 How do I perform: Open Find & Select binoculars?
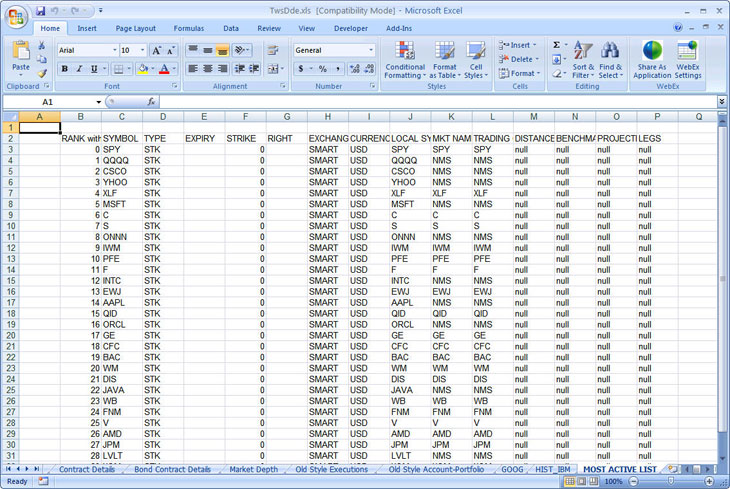pyautogui.click(x=610, y=60)
